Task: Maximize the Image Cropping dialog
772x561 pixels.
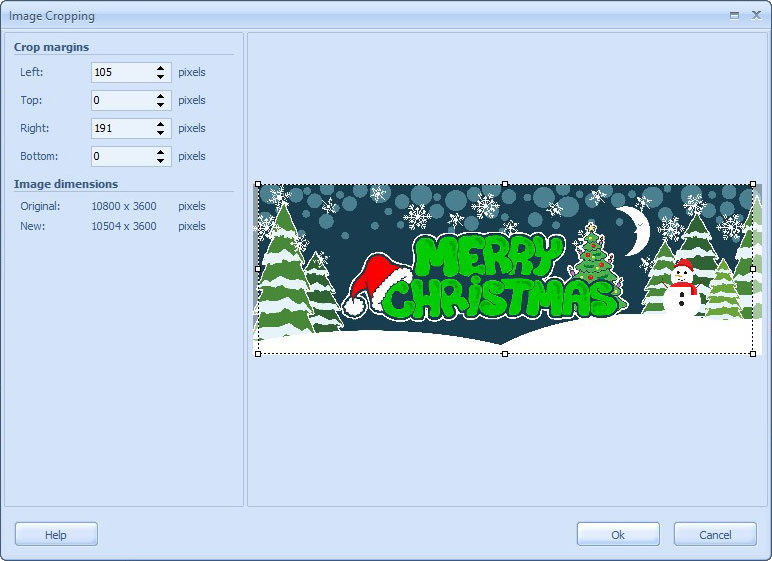Action: pos(734,15)
